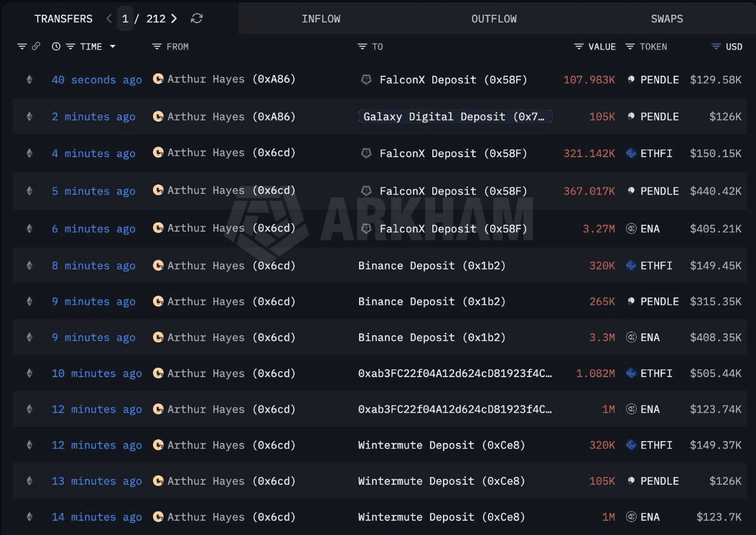The height and width of the screenshot is (535, 756).
Task: Click the link chain filter icon
Action: 36,46
